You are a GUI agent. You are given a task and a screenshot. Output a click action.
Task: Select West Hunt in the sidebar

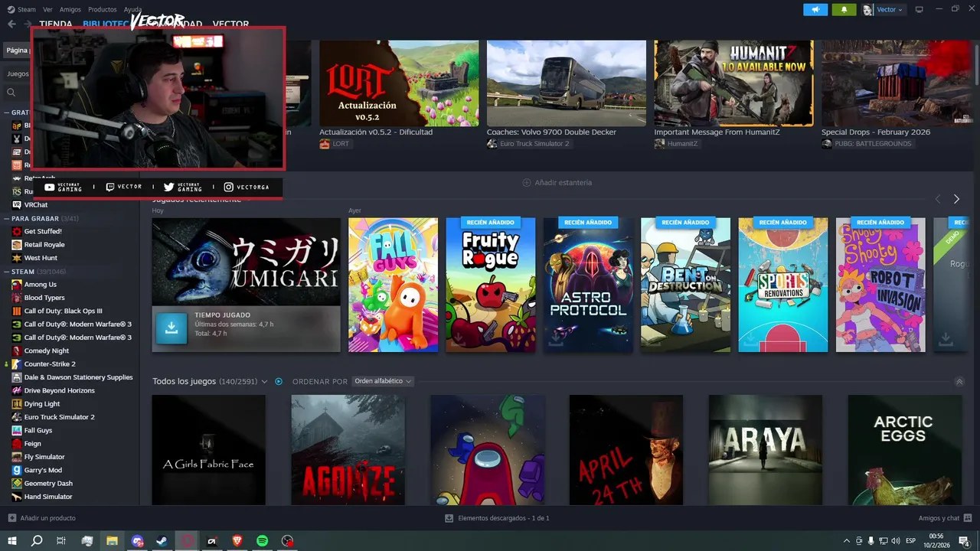click(x=40, y=258)
